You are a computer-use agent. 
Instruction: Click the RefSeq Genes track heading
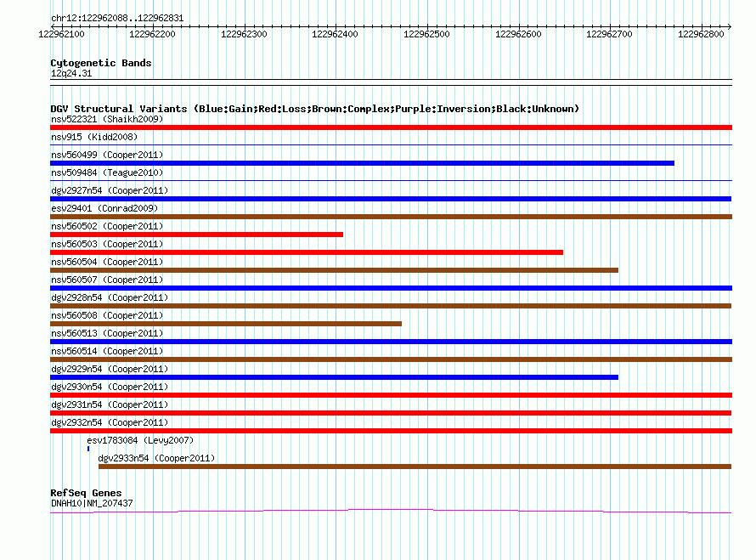86,493
